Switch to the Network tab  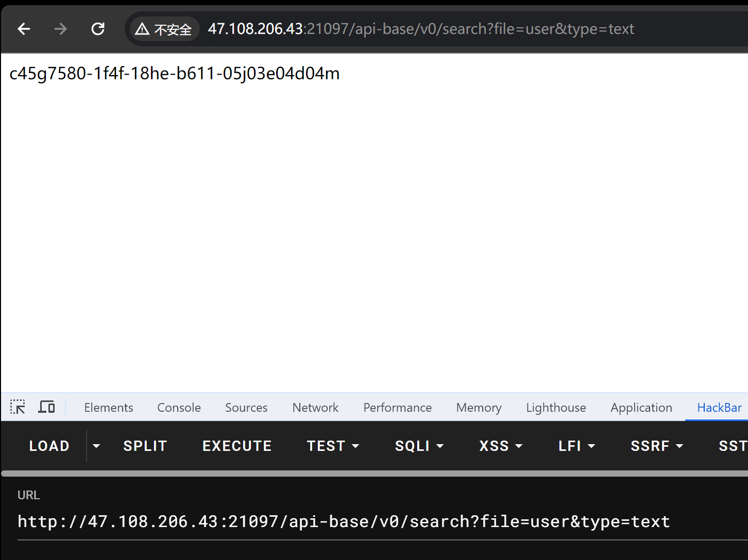[315, 408]
